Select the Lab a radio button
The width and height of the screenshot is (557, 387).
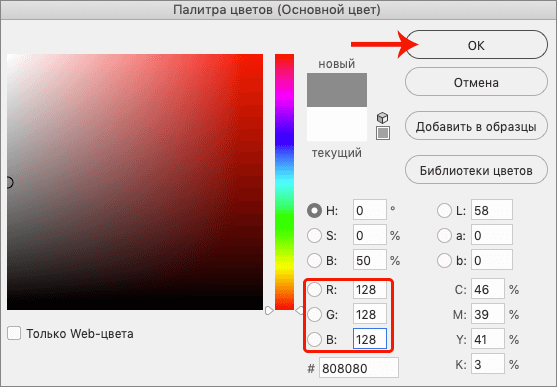[x=444, y=236]
